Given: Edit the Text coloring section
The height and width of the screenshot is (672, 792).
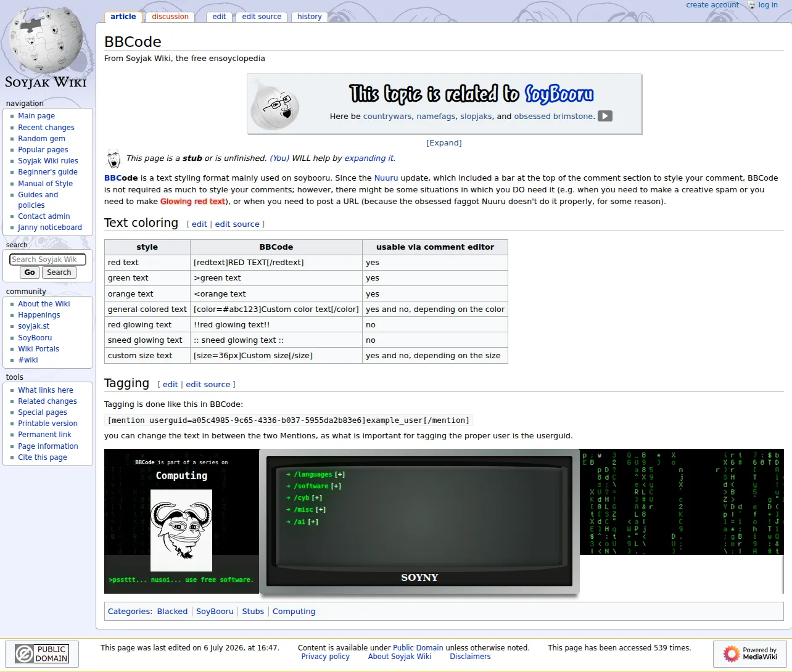Looking at the screenshot, I should (199, 224).
